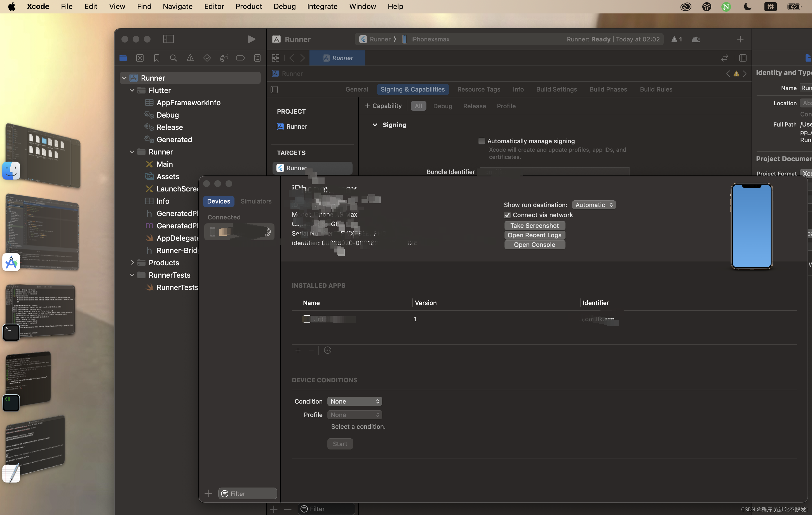Click the Open Console button
Viewport: 812px width, 515px height.
pyautogui.click(x=534, y=245)
